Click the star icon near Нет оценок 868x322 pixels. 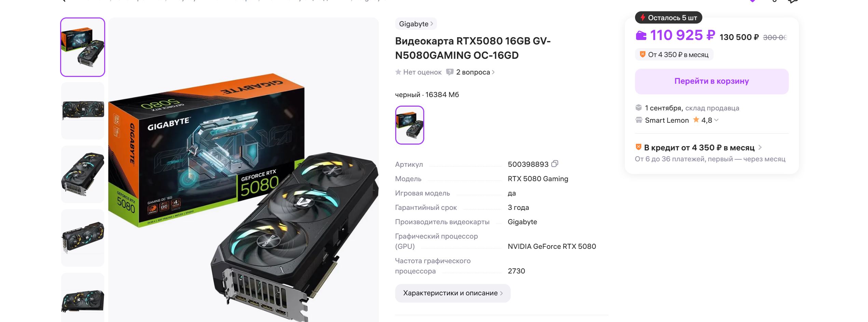coord(398,72)
